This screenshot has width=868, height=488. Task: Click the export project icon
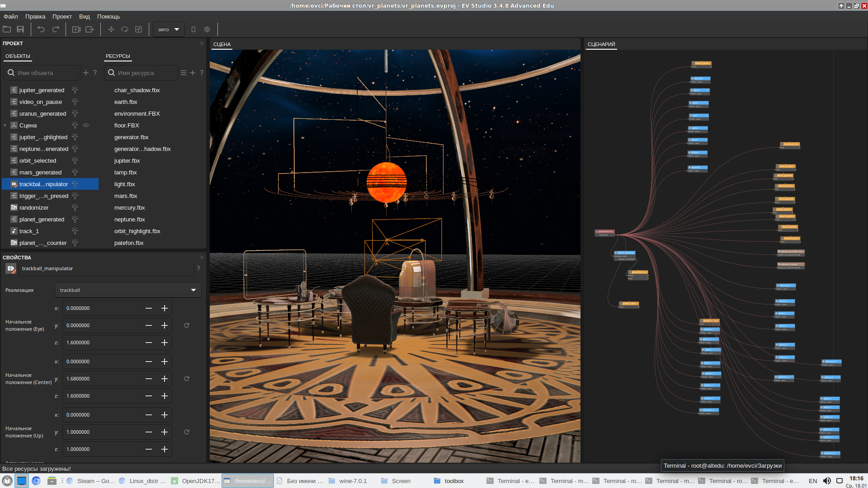pos(90,29)
